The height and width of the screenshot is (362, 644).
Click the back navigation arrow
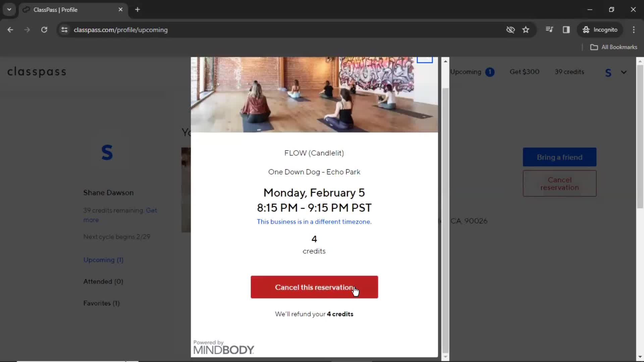pos(10,30)
